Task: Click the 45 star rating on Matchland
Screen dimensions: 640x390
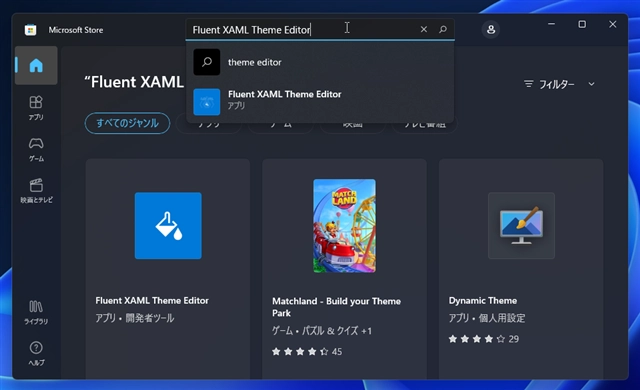Action: click(307, 352)
